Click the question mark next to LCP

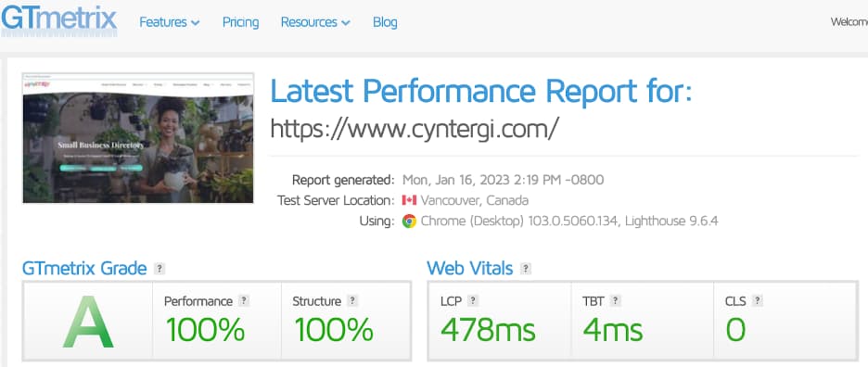click(472, 301)
